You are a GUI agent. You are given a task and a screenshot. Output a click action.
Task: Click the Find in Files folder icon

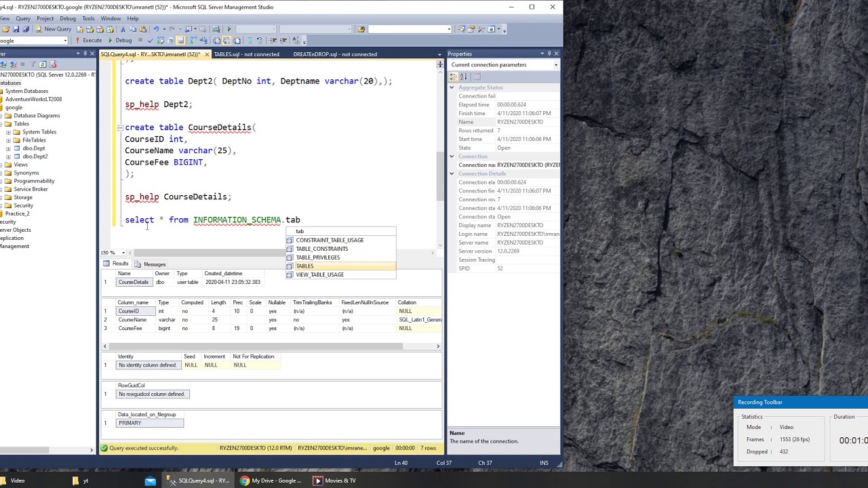click(361, 29)
